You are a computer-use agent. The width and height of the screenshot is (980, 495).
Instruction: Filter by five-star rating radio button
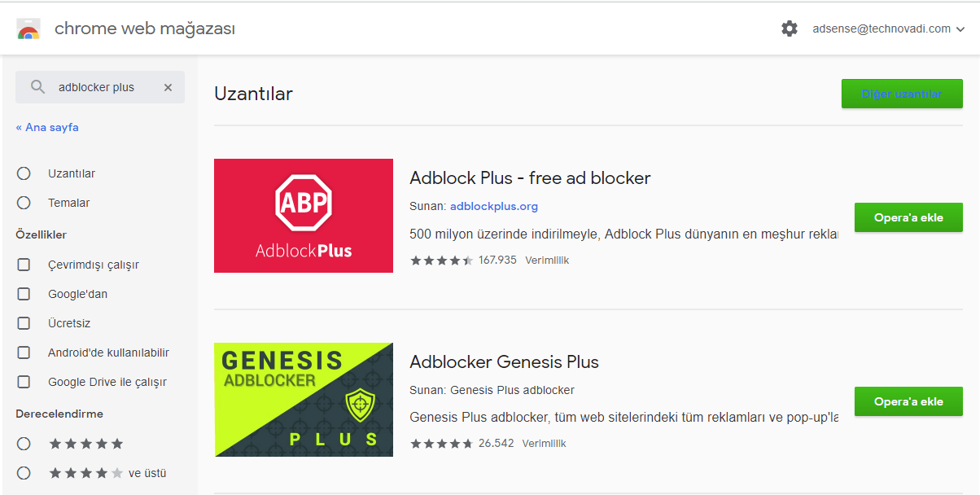[x=24, y=444]
